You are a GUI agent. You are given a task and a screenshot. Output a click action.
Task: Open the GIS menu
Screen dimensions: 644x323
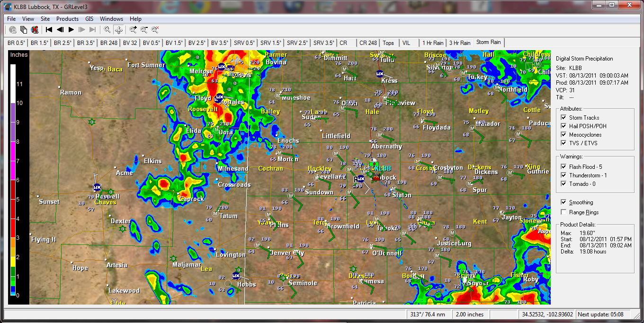coord(89,19)
